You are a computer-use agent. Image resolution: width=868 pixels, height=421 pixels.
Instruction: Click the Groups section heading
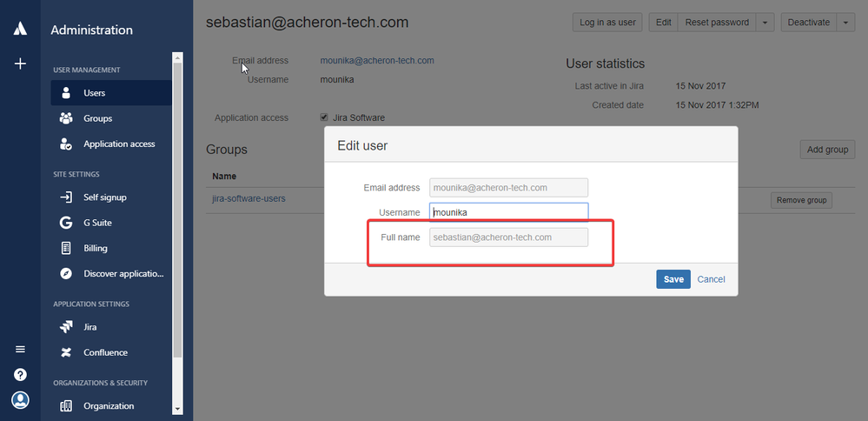coord(227,150)
